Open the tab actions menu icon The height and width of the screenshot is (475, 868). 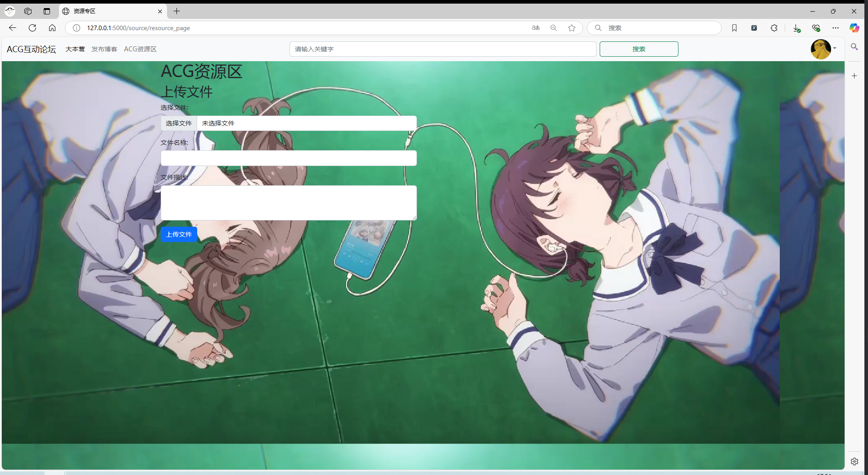(47, 11)
